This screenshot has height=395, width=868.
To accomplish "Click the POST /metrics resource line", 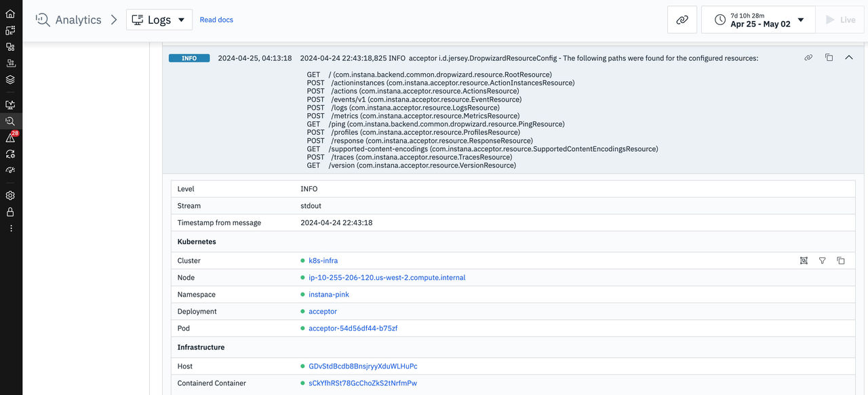I will pyautogui.click(x=413, y=116).
